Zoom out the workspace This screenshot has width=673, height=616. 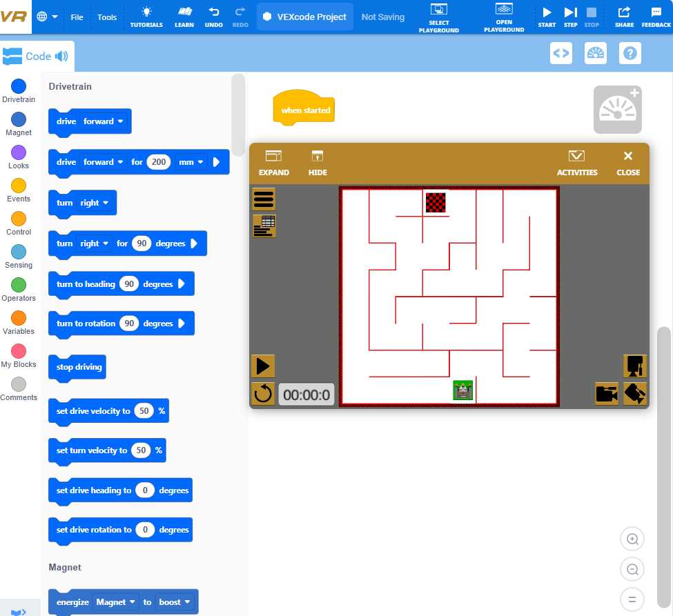[x=632, y=569]
